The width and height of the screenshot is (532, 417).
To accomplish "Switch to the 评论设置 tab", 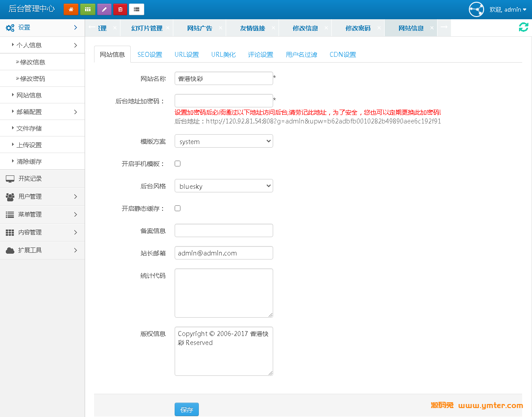I will [x=261, y=55].
